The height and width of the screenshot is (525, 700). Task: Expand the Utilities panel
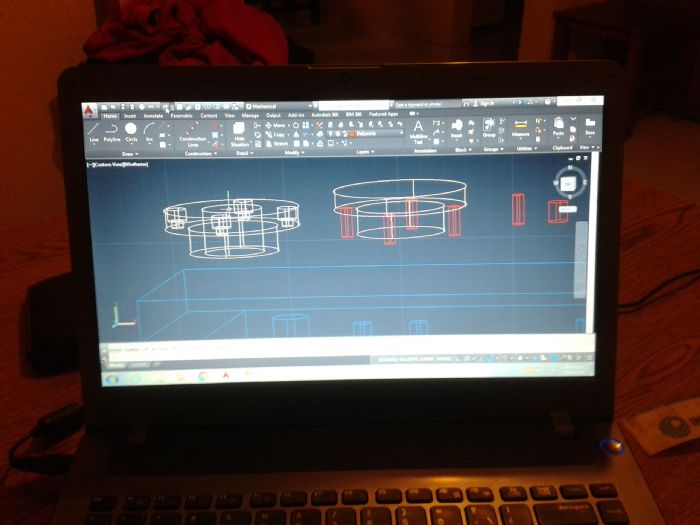526,149
